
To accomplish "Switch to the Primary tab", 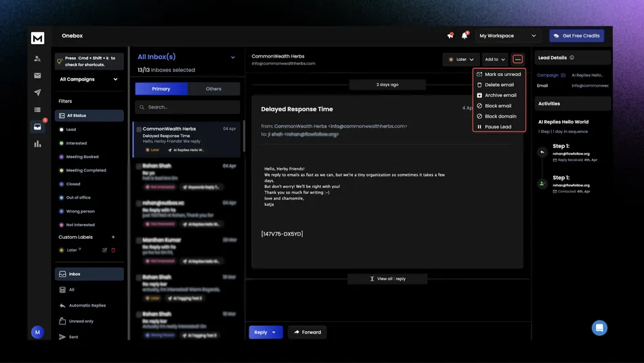I will click(x=161, y=89).
